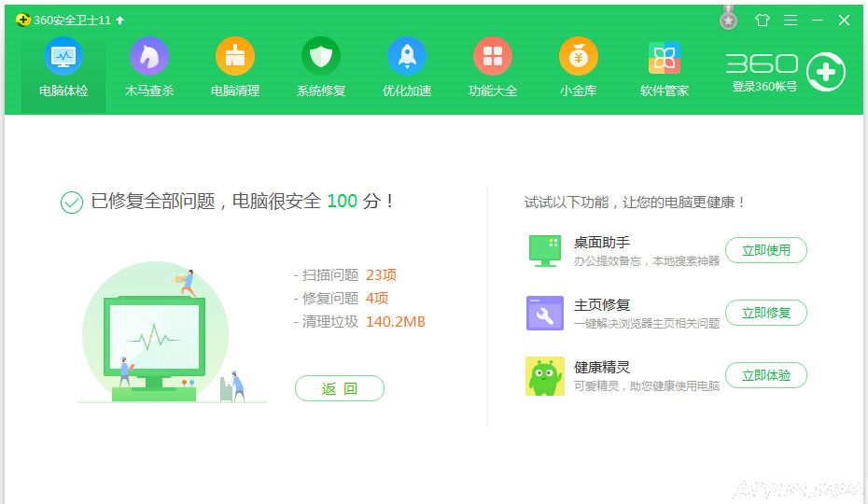Click the 办公提效备忘，本地搜索神器 description
The image size is (868, 504).
pos(647,260)
